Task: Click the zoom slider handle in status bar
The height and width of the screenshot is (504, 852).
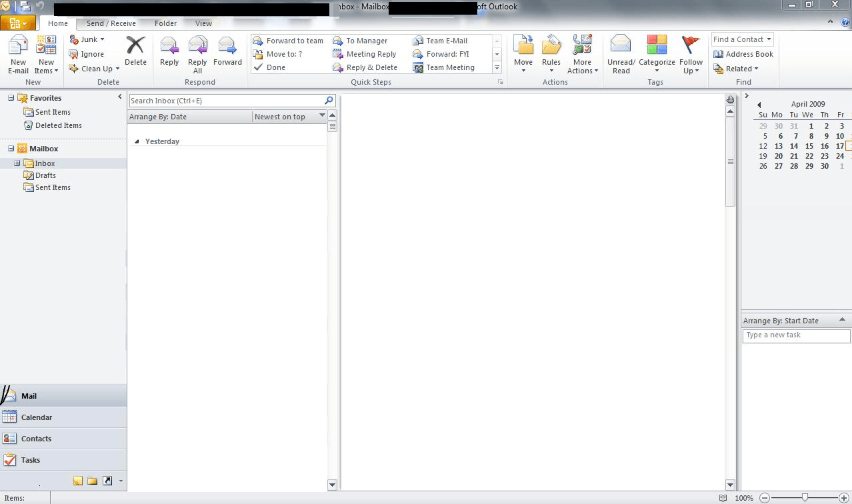Action: pyautogui.click(x=805, y=498)
